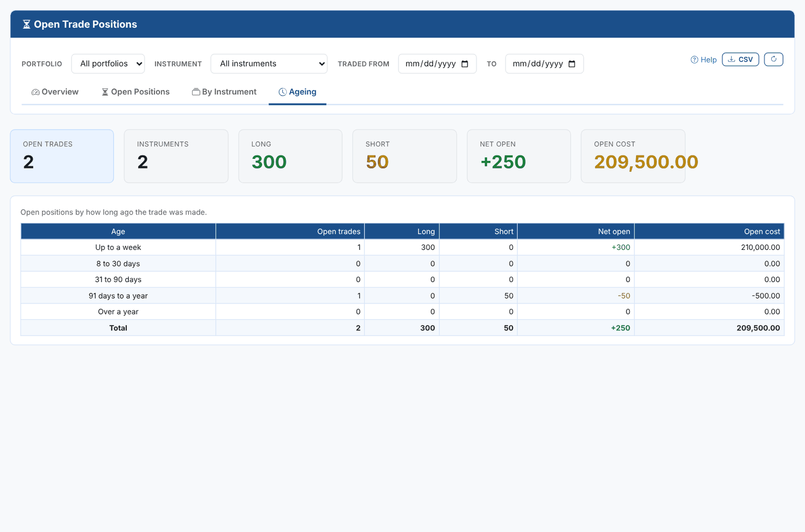Switch to the By Instrument tab
Viewport: 805px width, 532px height.
click(x=224, y=92)
